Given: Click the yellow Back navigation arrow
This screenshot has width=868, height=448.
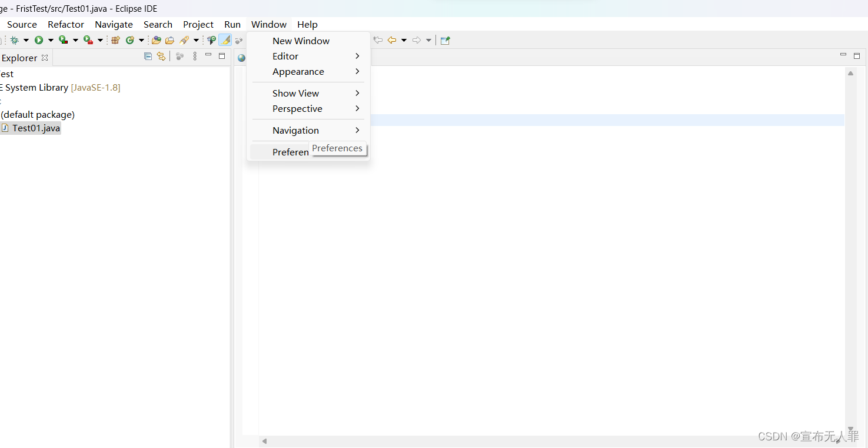Looking at the screenshot, I should point(391,40).
